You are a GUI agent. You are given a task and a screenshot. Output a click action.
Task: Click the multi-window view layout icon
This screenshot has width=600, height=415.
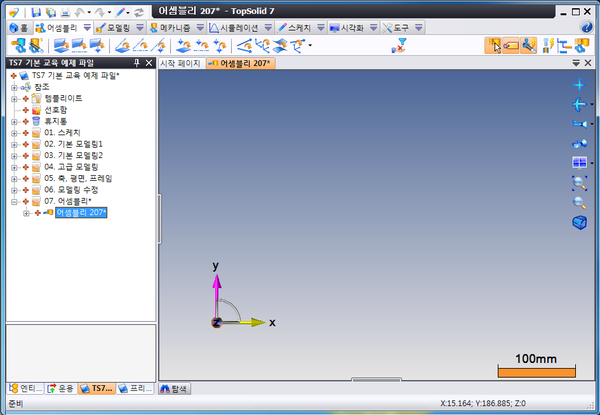coord(579,163)
